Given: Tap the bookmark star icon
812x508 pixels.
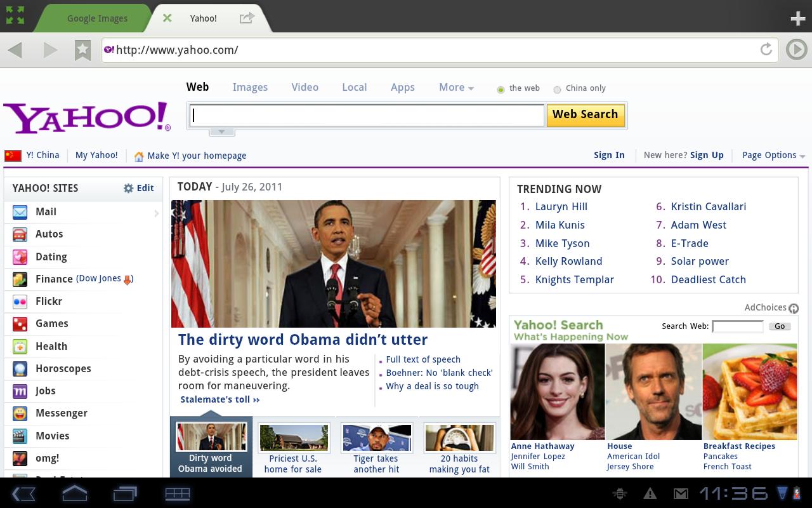Looking at the screenshot, I should point(82,50).
